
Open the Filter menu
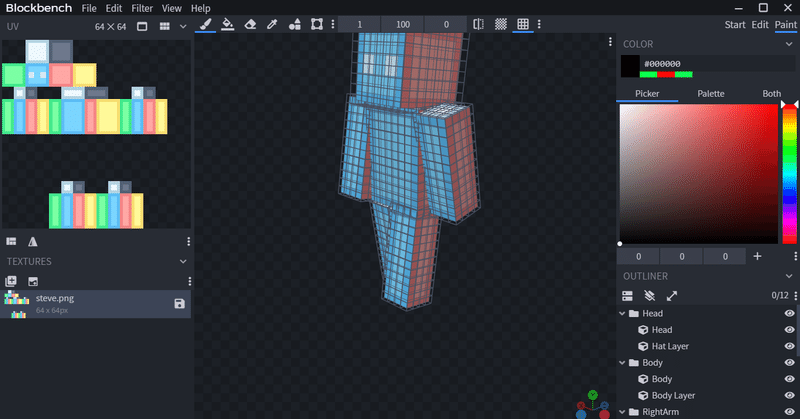coord(142,8)
